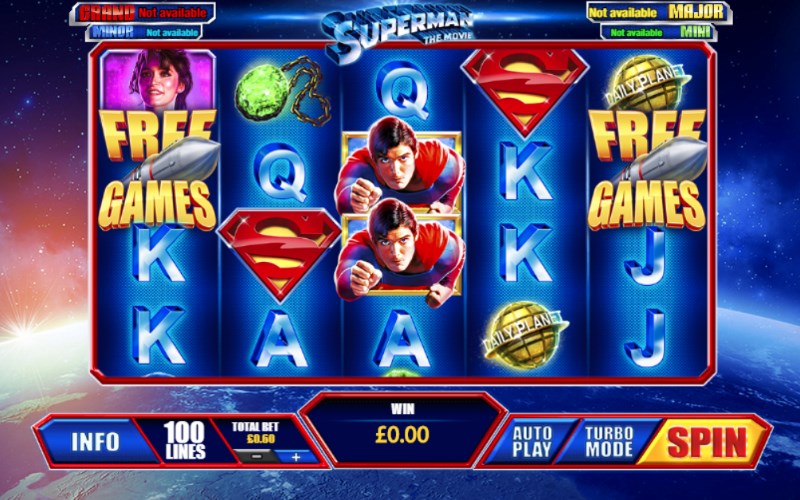This screenshot has height=500, width=800.
Task: Select the upper flying Superman wild symbol
Action: tap(400, 165)
